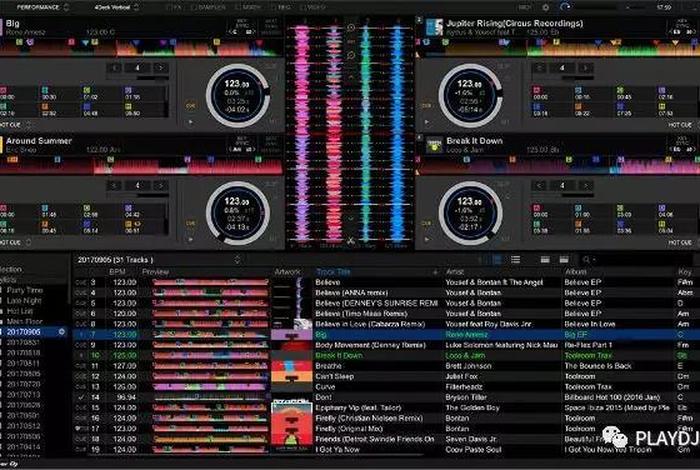Select Late Night playlist in tree
Image resolution: width=700 pixels, height=470 pixels.
pos(24,300)
